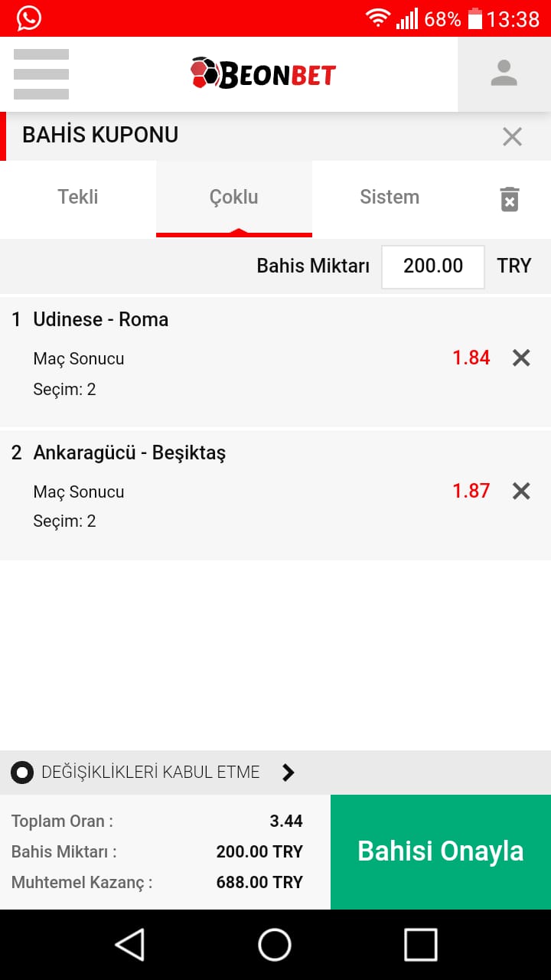Close the Bahis Kuponu panel
This screenshot has width=551, height=980.
512,136
